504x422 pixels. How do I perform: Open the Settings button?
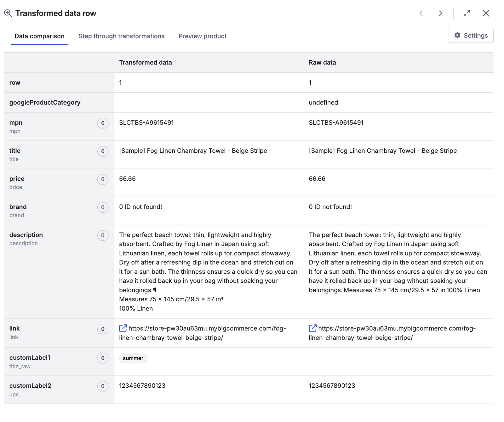coord(471,36)
